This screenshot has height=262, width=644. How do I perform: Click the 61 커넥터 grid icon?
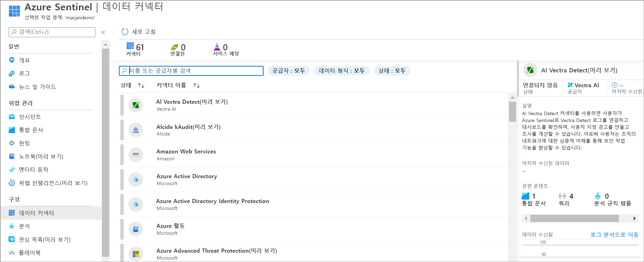coord(130,46)
